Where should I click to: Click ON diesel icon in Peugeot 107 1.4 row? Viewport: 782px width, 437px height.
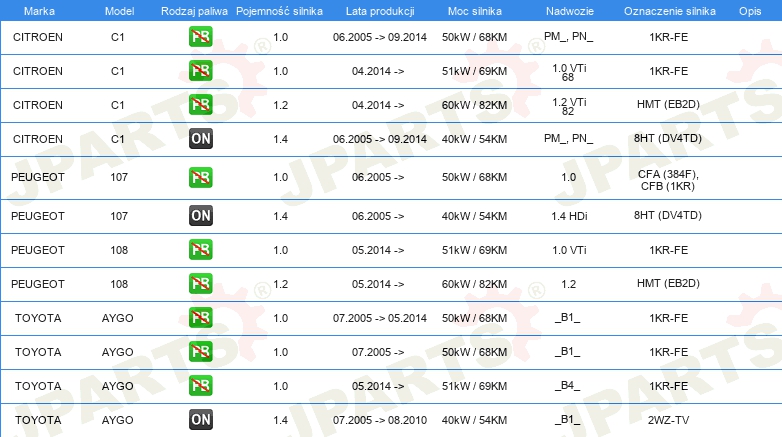pyautogui.click(x=200, y=216)
